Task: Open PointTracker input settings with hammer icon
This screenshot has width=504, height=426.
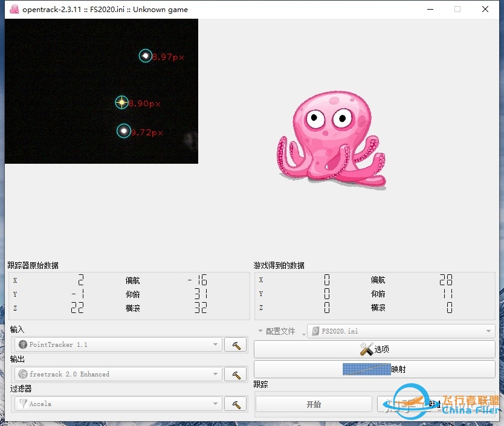Action: point(236,344)
